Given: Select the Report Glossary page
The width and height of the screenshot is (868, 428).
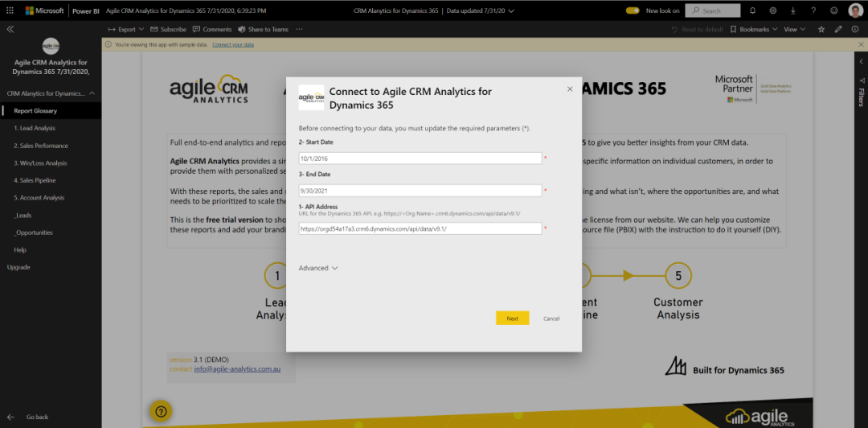Looking at the screenshot, I should [51, 111].
